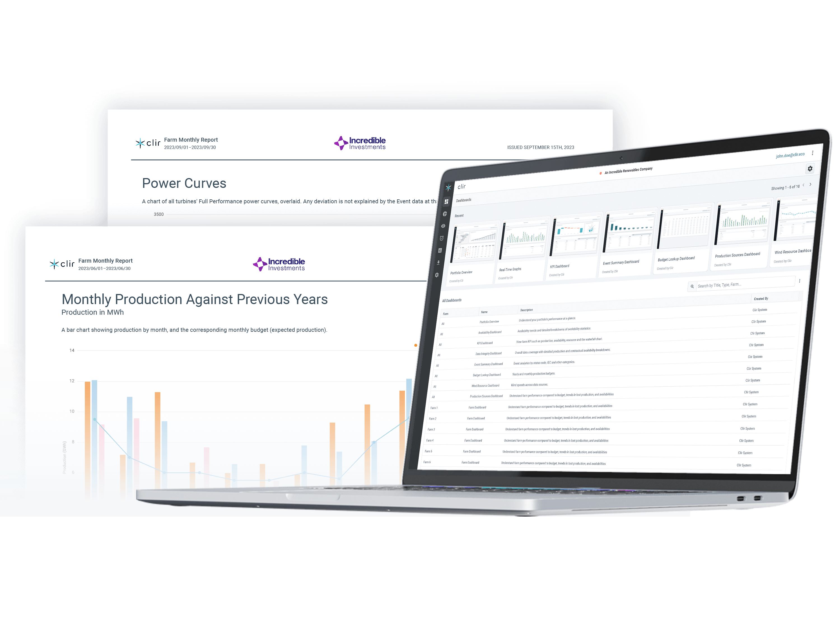Click john.doe@clir.eco user link
The height and width of the screenshot is (630, 840).
[793, 155]
